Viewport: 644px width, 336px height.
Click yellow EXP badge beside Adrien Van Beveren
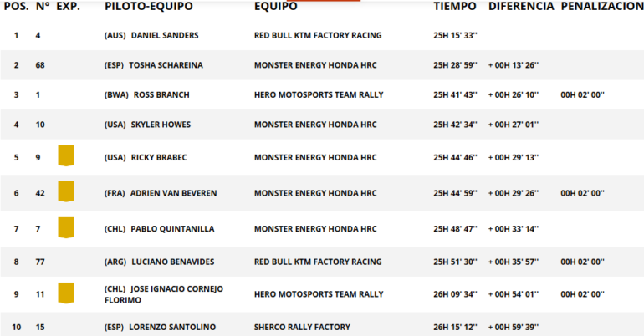point(65,192)
